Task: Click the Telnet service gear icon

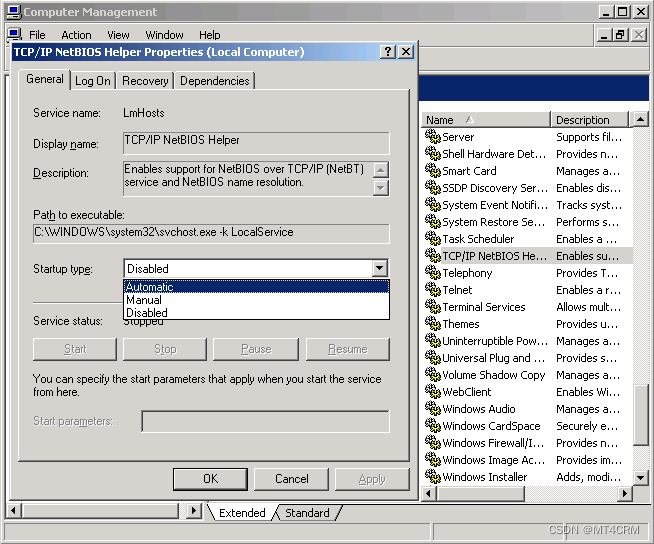Action: coord(433,290)
